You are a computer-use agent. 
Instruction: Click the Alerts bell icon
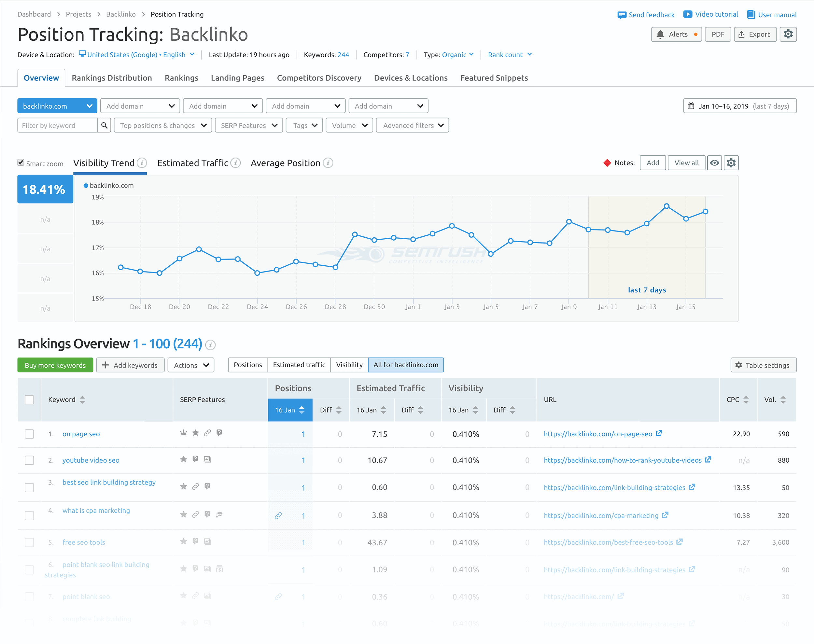[661, 34]
